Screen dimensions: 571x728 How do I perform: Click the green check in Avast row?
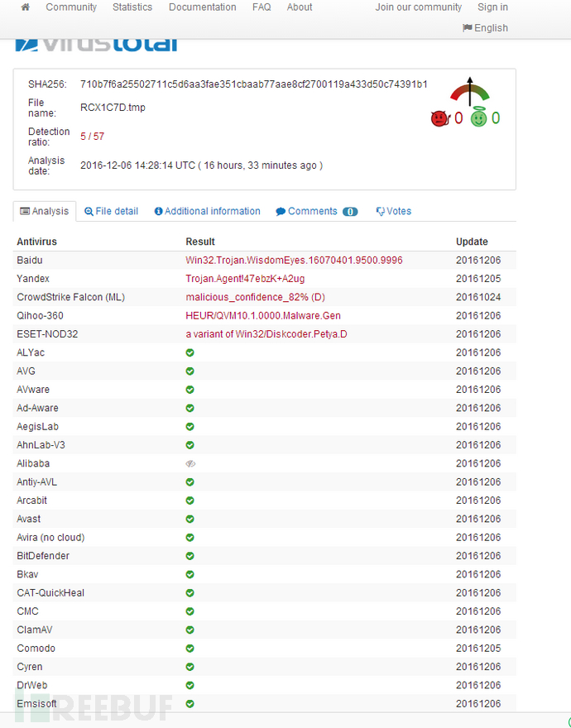(190, 519)
